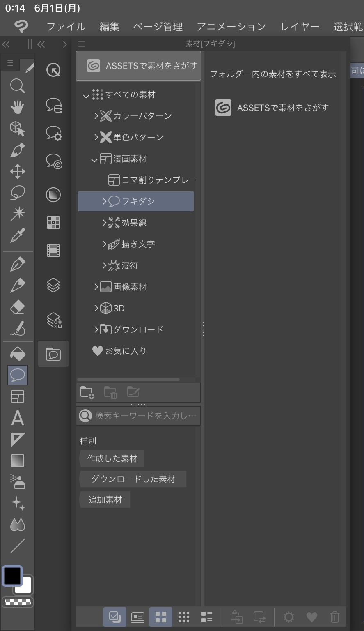The image size is (364, 631).
Task: Open the ファイル menu
Action: click(x=66, y=27)
